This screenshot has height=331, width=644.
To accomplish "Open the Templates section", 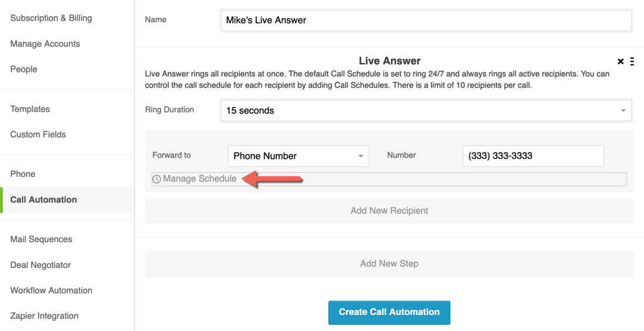I will click(x=30, y=109).
